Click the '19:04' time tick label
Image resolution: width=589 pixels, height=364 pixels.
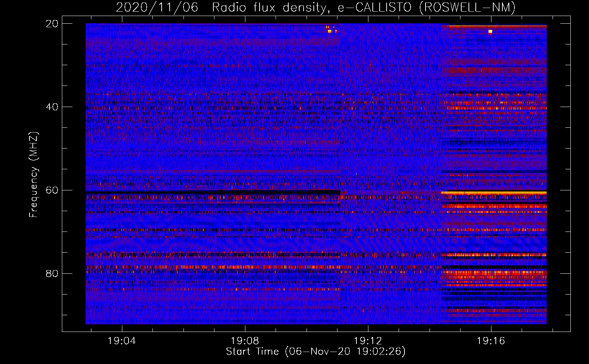[x=122, y=341]
